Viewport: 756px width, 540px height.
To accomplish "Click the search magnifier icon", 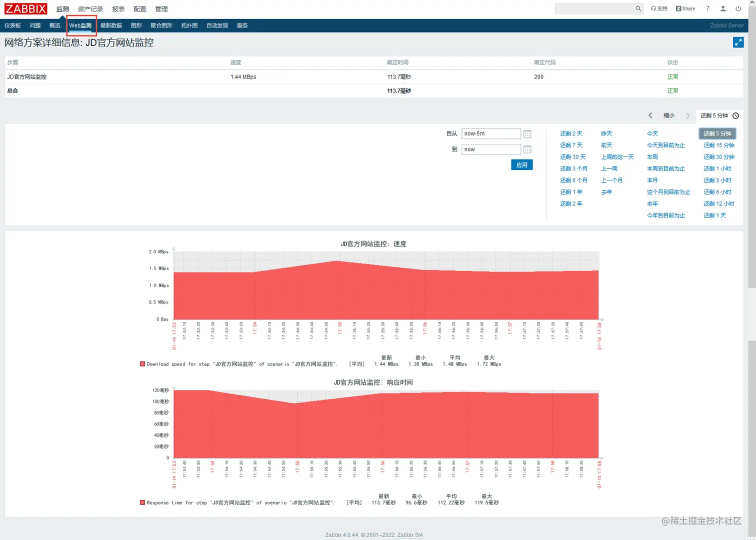I will pyautogui.click(x=638, y=8).
